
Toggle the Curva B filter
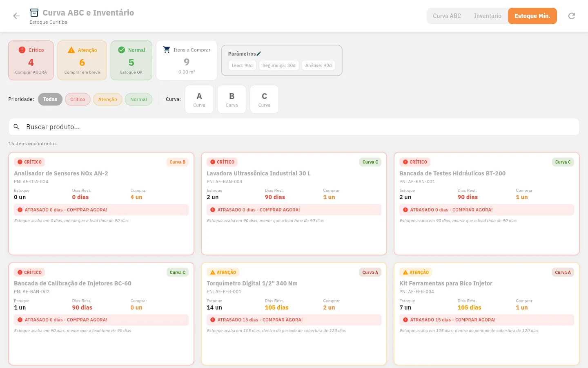point(232,99)
